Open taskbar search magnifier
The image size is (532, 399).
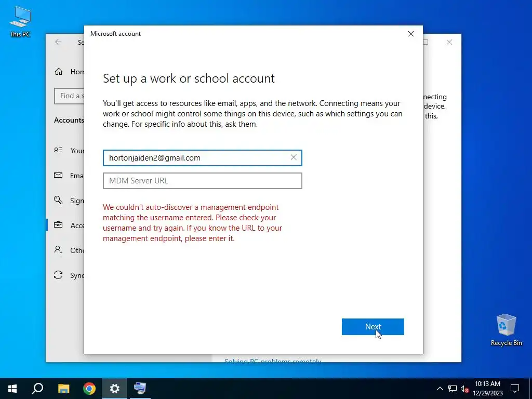click(x=37, y=389)
